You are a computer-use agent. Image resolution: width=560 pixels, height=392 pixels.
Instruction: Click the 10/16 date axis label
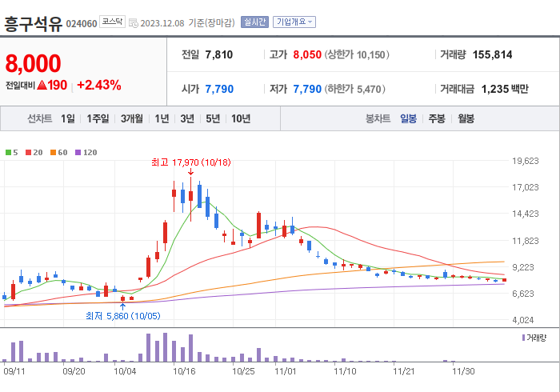184,371
